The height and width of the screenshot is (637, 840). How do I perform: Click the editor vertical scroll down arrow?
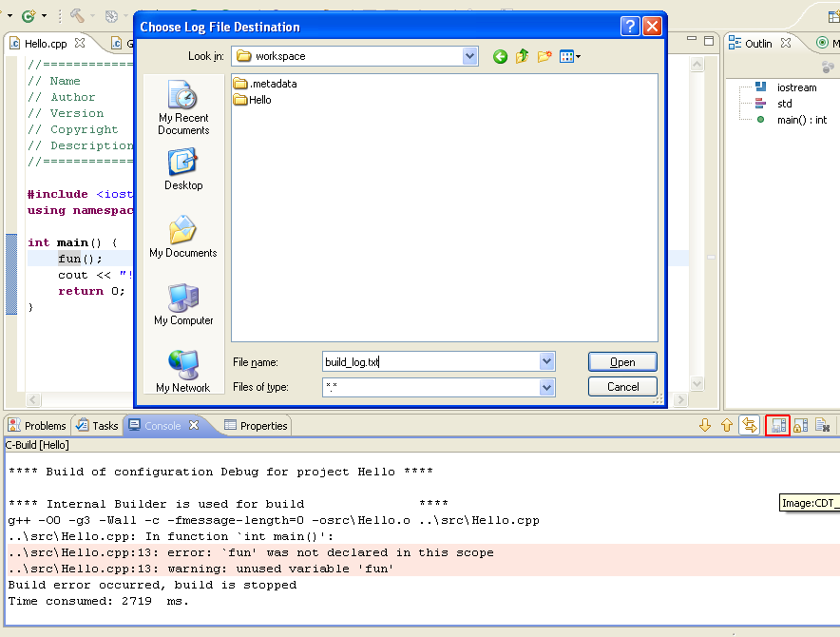tap(697, 383)
